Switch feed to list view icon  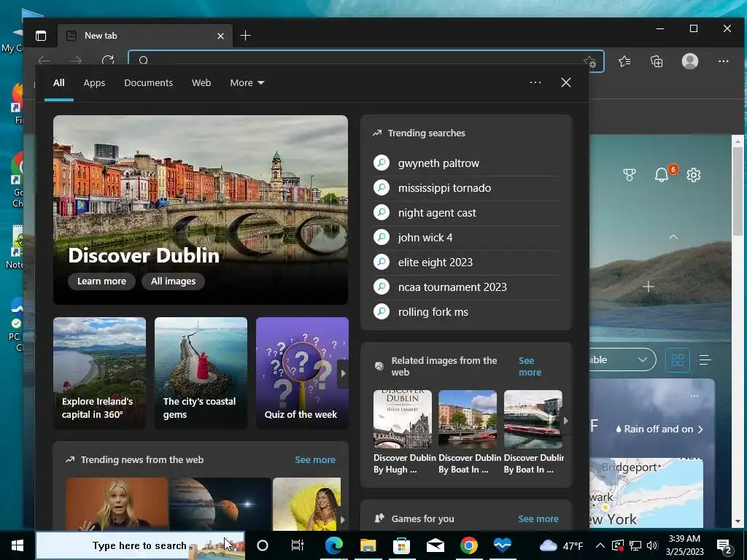pyautogui.click(x=705, y=359)
